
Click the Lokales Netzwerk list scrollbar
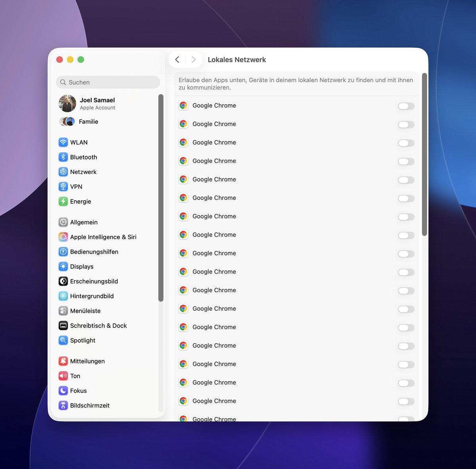pos(424,154)
